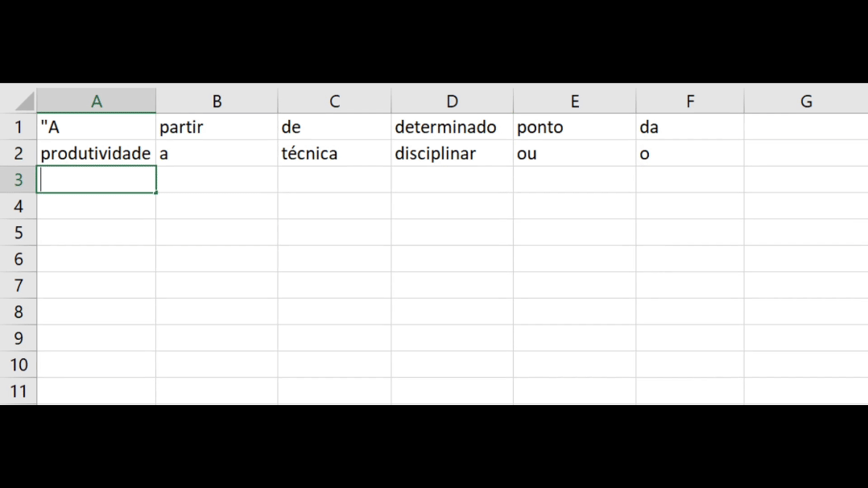Click the cell with "técnica"
The width and height of the screenshot is (868, 488).
[334, 154]
